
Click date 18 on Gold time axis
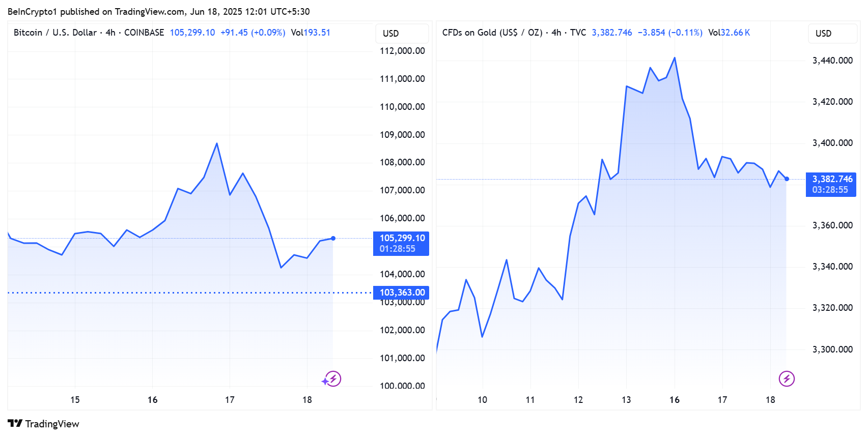pyautogui.click(x=770, y=400)
